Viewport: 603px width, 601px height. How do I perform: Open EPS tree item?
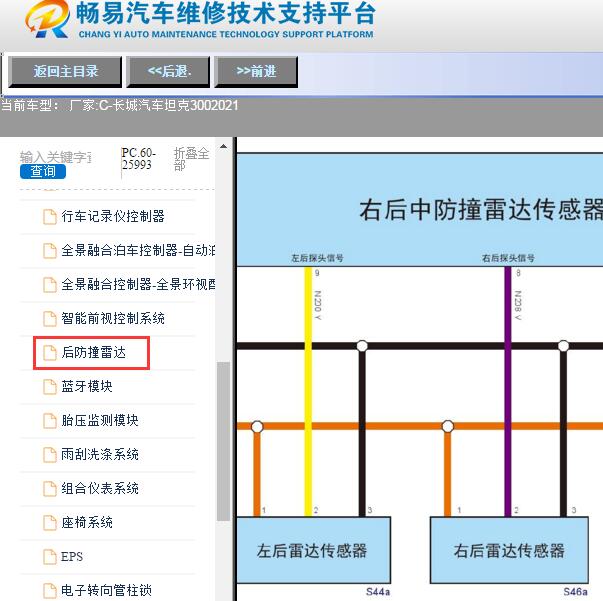[72, 556]
